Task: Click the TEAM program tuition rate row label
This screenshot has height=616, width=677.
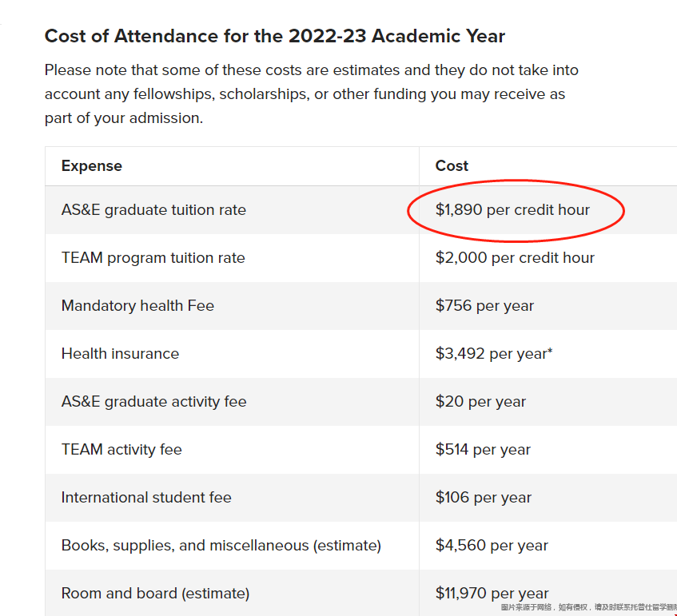Action: pyautogui.click(x=153, y=258)
